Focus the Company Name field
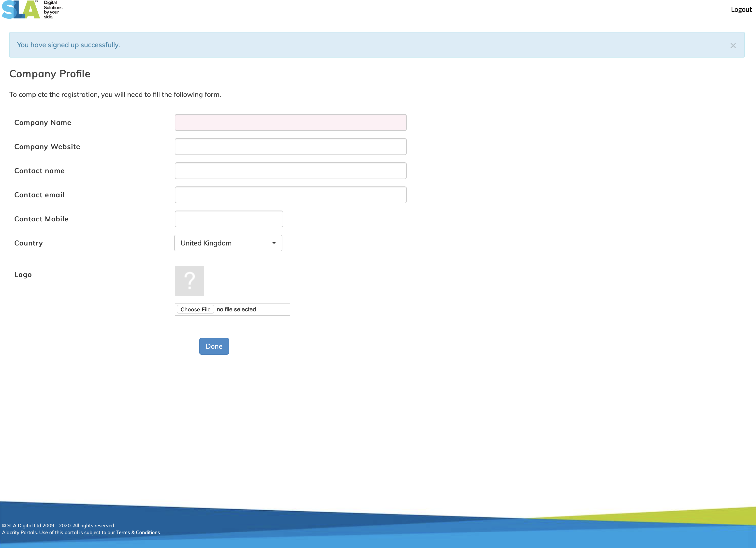756x548 pixels. (x=290, y=122)
